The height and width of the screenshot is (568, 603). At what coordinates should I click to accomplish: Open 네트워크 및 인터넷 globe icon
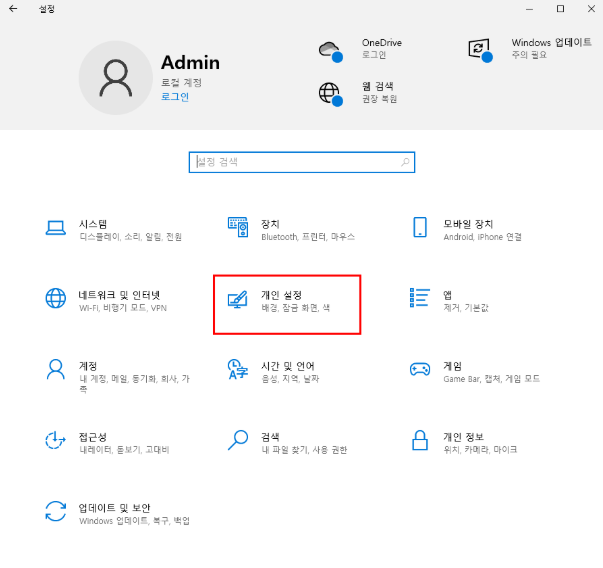(56, 299)
